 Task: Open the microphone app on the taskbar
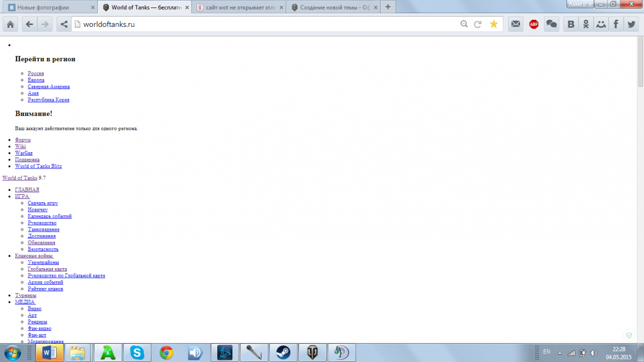(254, 352)
